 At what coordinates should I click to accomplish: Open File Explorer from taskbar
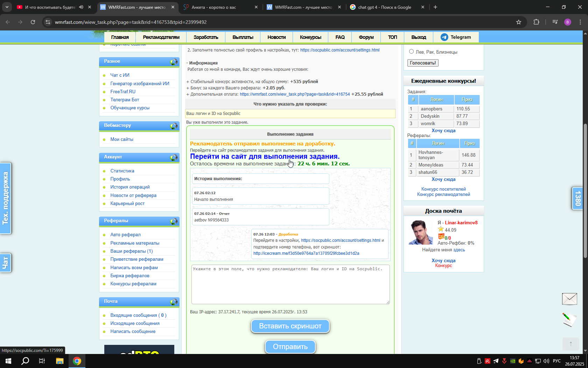(x=59, y=361)
